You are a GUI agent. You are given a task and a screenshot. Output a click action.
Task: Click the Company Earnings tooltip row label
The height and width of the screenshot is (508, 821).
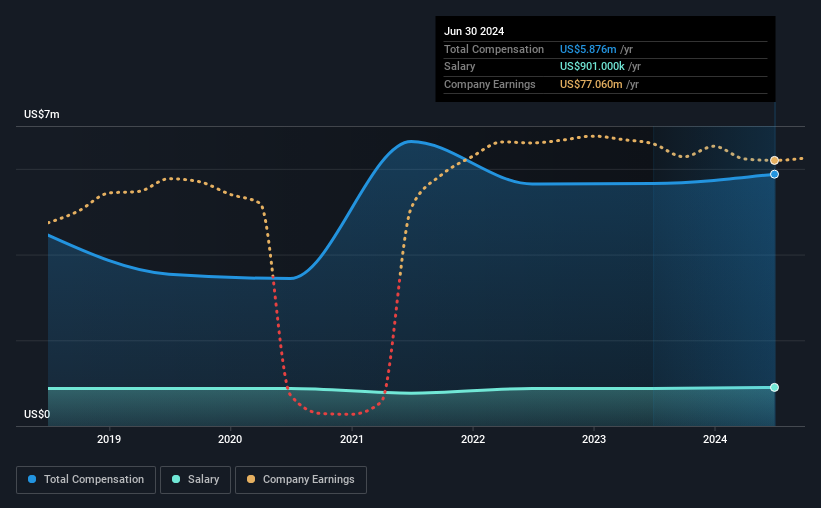[x=490, y=84]
